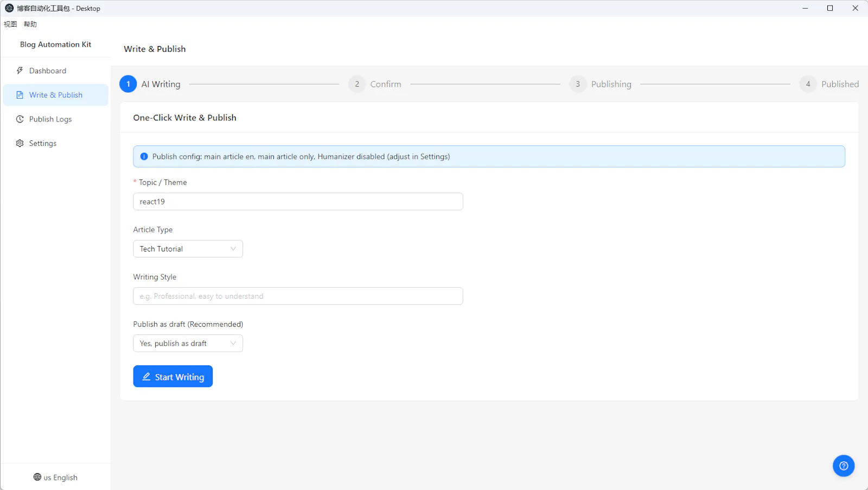Click the app logo in title bar
The height and width of the screenshot is (490, 868).
coord(9,8)
